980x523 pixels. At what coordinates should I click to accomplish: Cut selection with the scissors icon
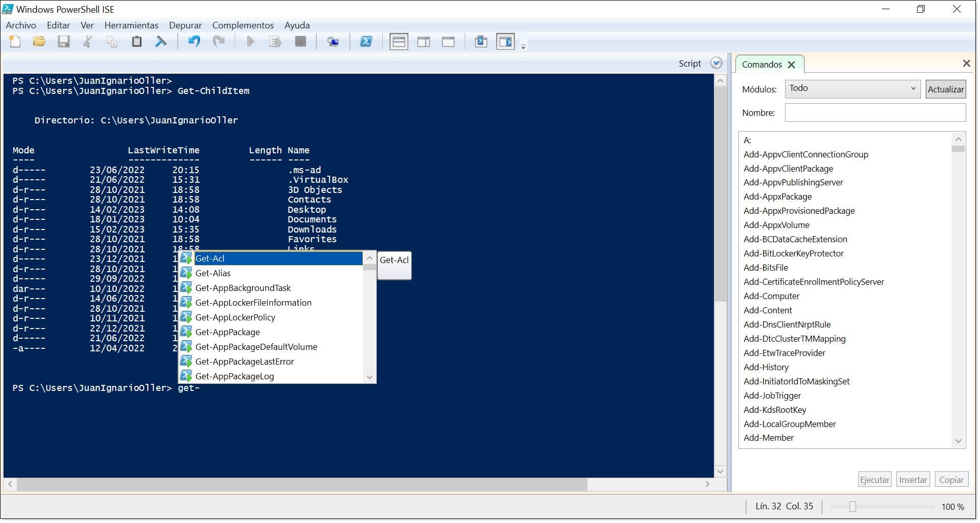(x=88, y=42)
